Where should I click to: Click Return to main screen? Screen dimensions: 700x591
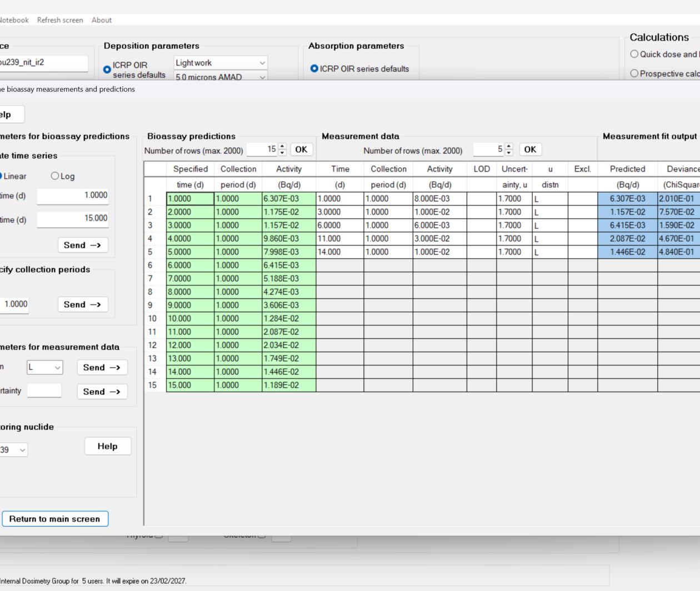point(54,519)
